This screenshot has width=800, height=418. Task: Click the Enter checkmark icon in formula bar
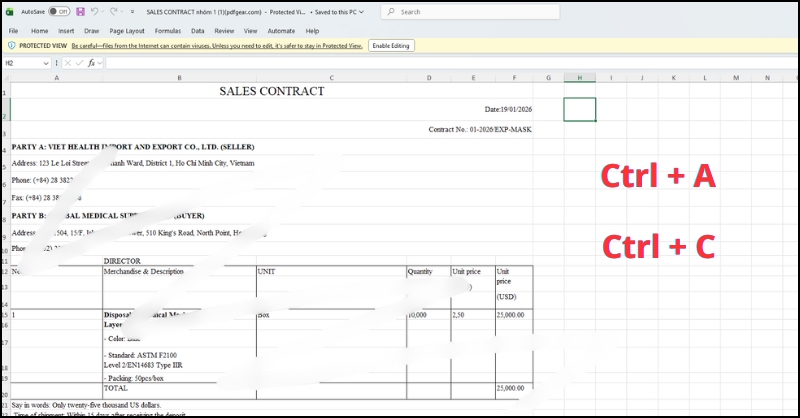click(79, 63)
